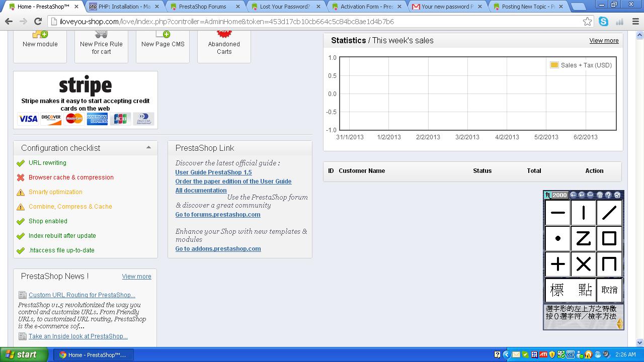Click the Windows Start button
644x362 pixels.
(x=24, y=354)
